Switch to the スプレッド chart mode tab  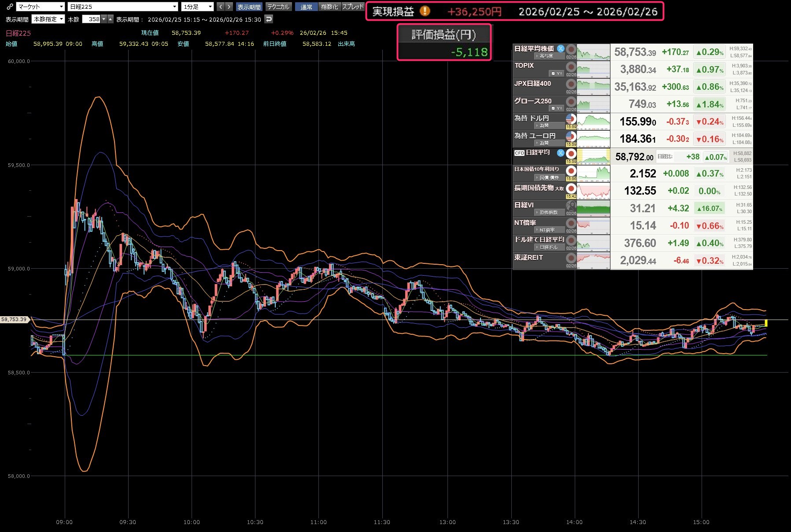353,7
